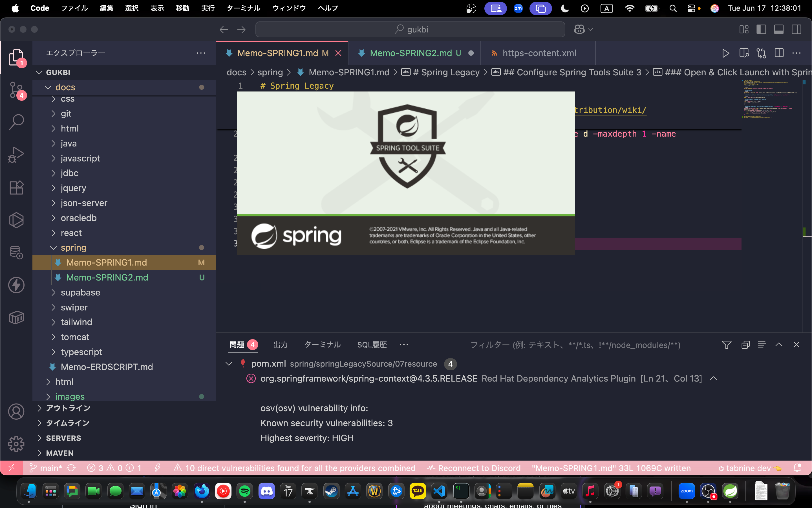Switch to Memo-SPRING2.md editor tab
The image size is (812, 508).
coord(414,53)
